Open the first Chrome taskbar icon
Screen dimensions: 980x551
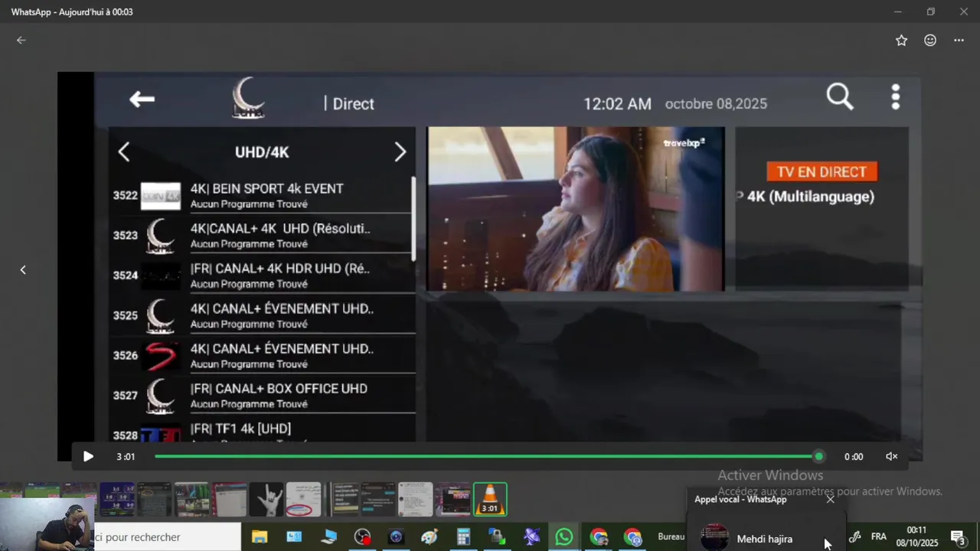point(599,537)
